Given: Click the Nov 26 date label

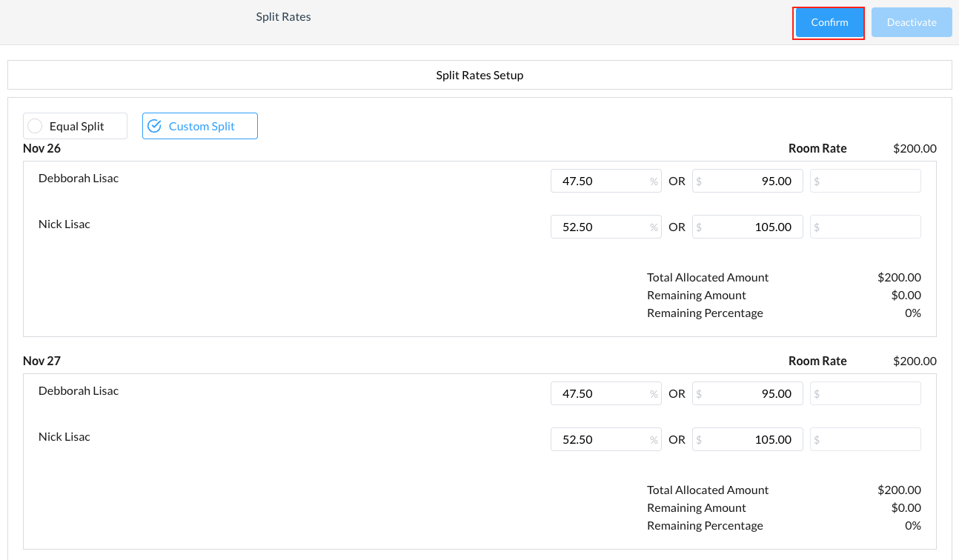Looking at the screenshot, I should tap(42, 148).
